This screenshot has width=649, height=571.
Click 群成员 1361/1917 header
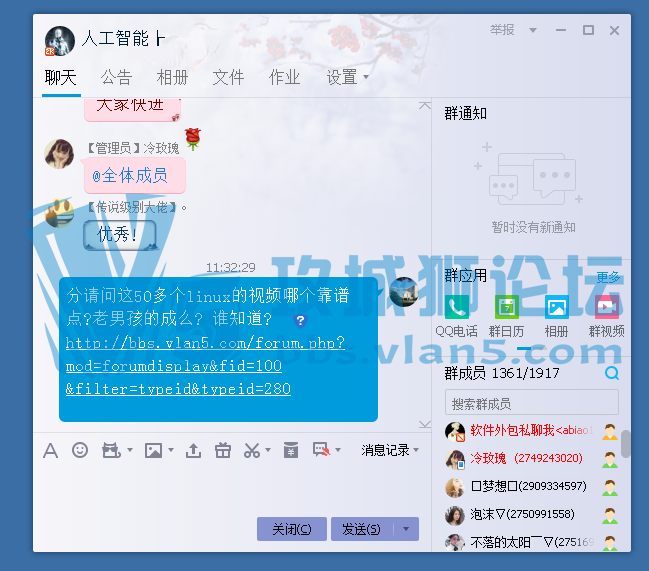(x=502, y=373)
